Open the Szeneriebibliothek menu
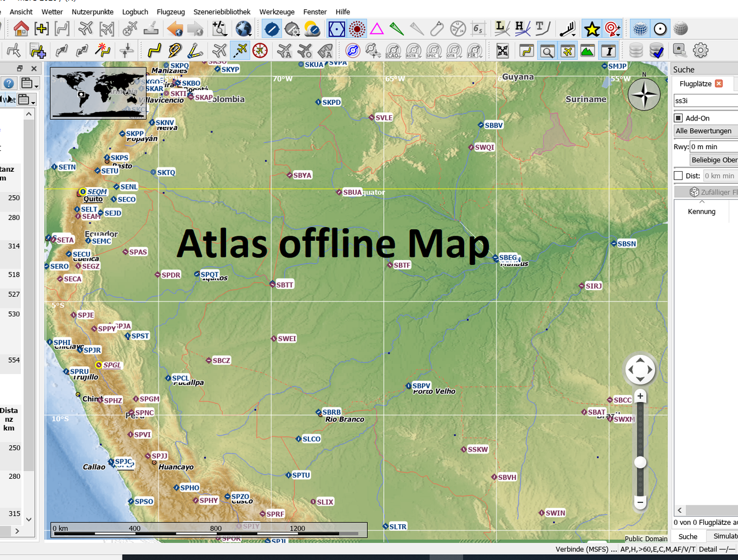The image size is (738, 560). coord(222,12)
